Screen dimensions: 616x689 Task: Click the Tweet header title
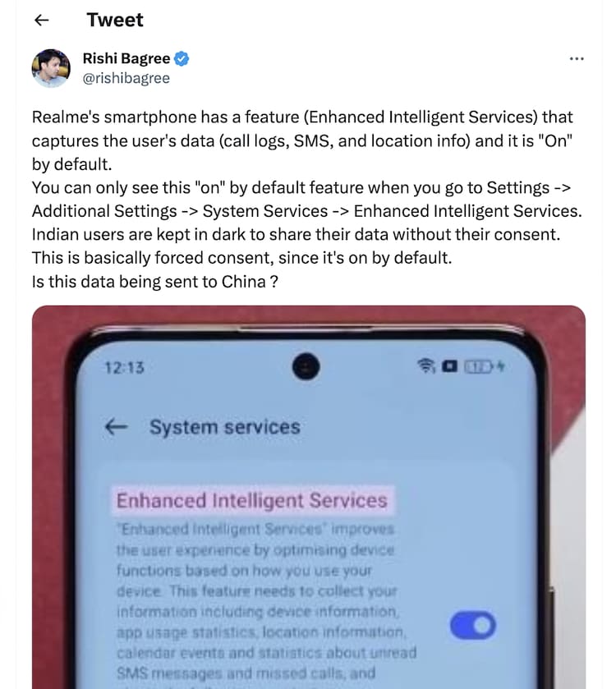tap(115, 20)
